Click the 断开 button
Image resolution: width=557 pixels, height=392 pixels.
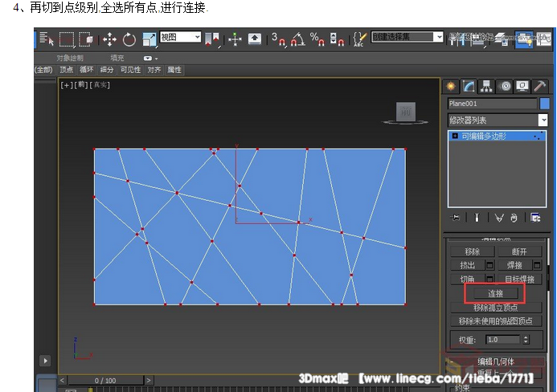[520, 251]
